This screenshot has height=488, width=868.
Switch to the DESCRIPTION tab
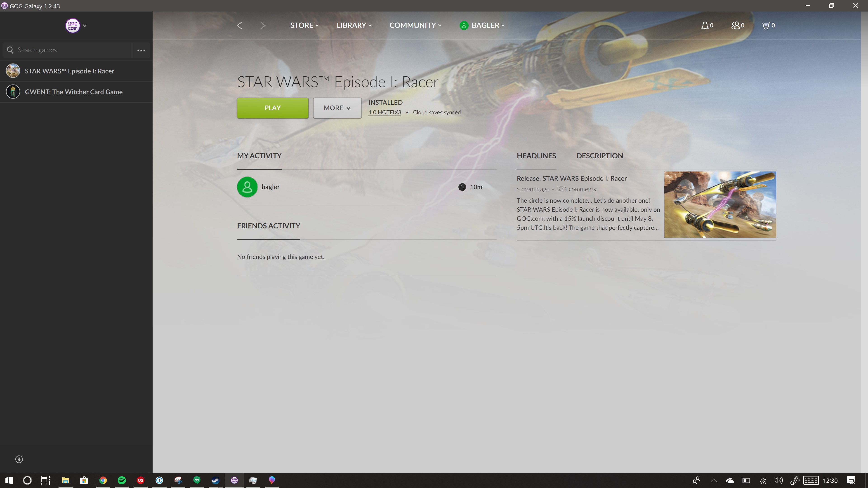point(599,156)
